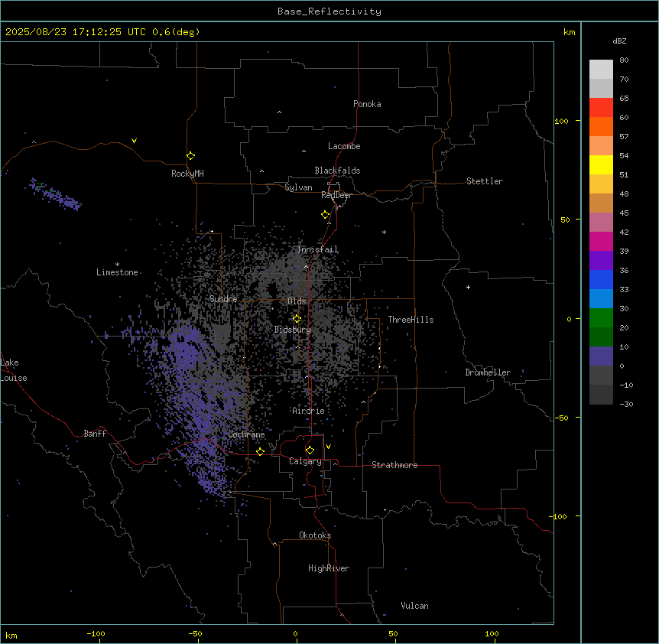Click the yellow V marker east of Calgary diamond
This screenshot has height=644, width=659.
[x=328, y=447]
